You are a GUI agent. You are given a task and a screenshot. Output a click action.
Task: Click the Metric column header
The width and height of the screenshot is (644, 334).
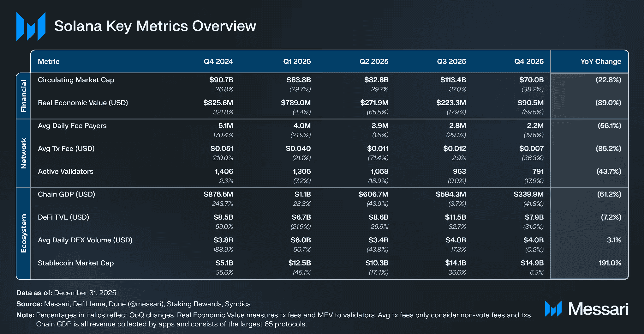click(49, 62)
